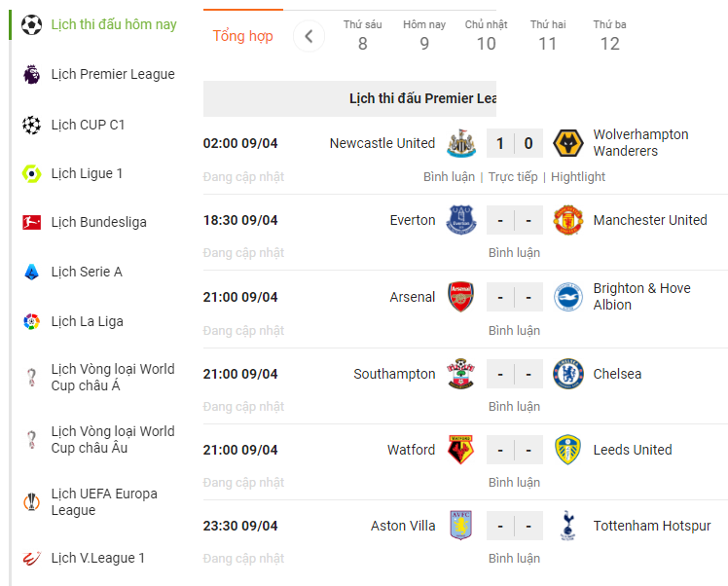
Task: Click the Champions League starball icon
Action: tap(31, 125)
